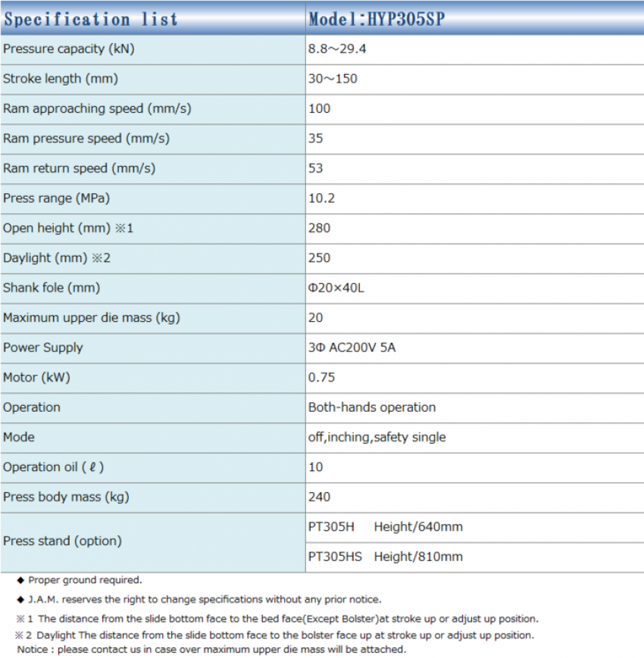Click the Ram approaching speed value 100
This screenshot has height=658, width=644.
(x=320, y=108)
